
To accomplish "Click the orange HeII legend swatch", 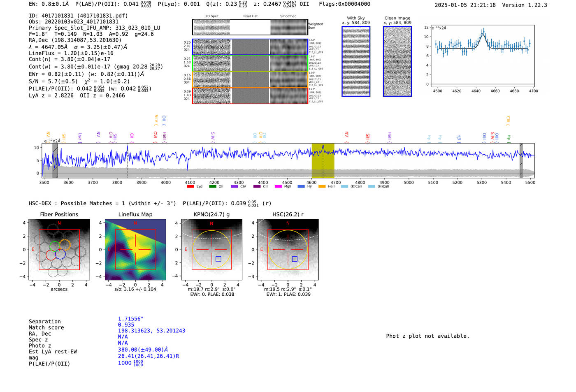I will coord(322,186).
